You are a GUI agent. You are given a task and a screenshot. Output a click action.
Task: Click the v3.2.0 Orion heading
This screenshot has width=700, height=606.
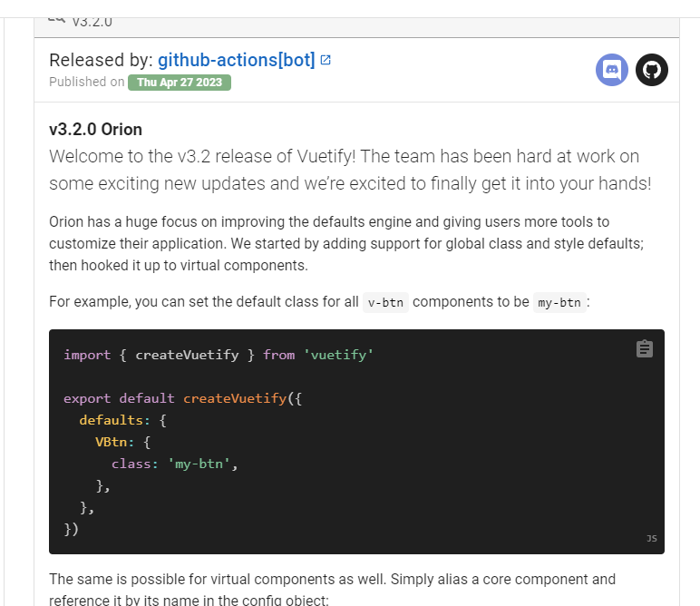95,130
